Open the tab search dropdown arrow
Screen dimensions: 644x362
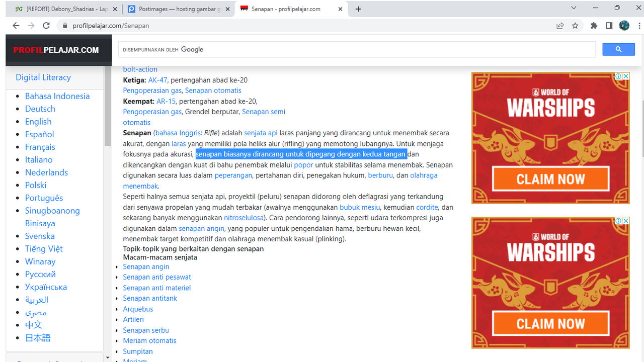574,8
